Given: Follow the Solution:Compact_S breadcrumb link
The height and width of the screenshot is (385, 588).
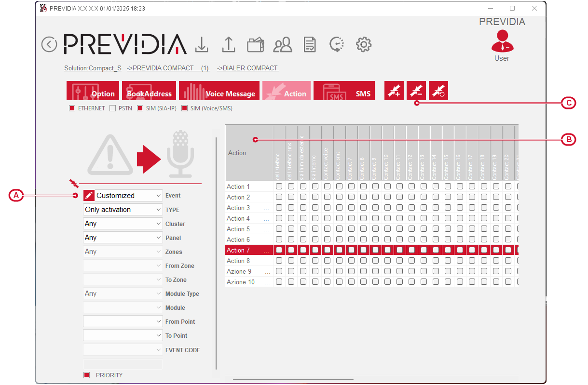Looking at the screenshot, I should tap(93, 68).
